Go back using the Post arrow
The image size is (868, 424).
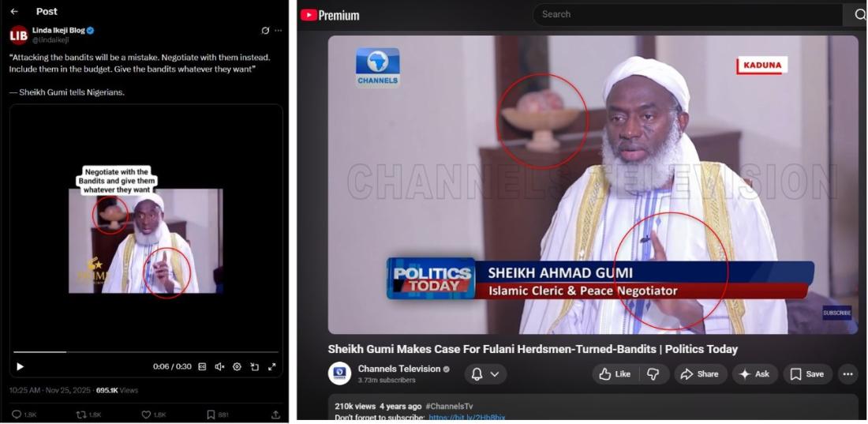tap(14, 12)
